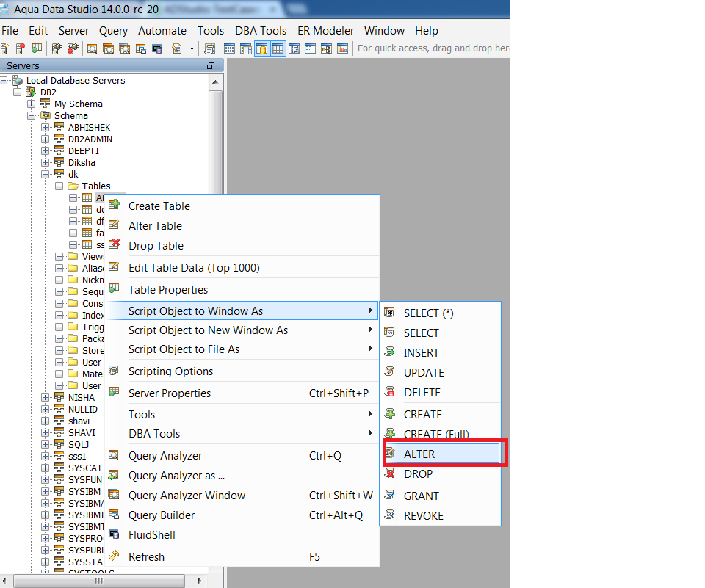The width and height of the screenshot is (705, 588).
Task: Open the DBA Tools menu in menu bar
Action: [261, 31]
